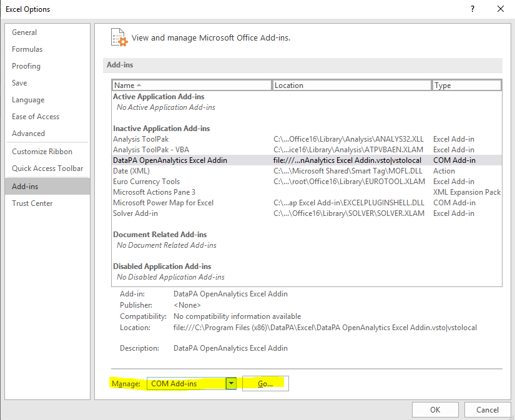Image resolution: width=515 pixels, height=420 pixels.
Task: Click the EUROTOOL.XLAM location cell
Action: [349, 182]
